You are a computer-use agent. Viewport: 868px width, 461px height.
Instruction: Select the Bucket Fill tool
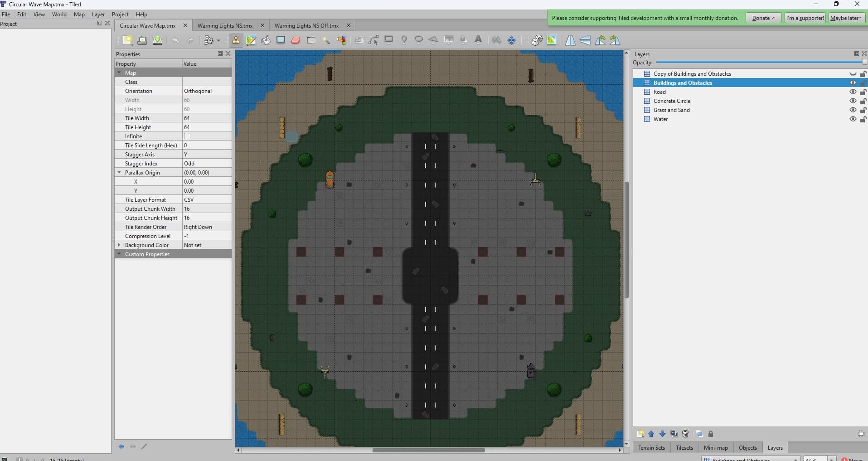click(x=266, y=40)
